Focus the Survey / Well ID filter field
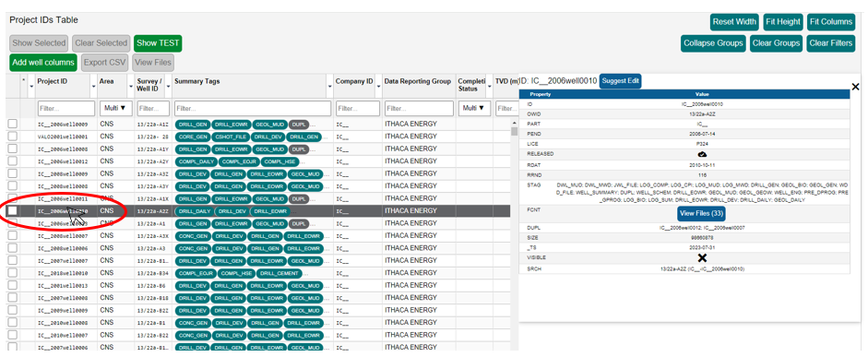The width and height of the screenshot is (868, 357). [x=153, y=109]
